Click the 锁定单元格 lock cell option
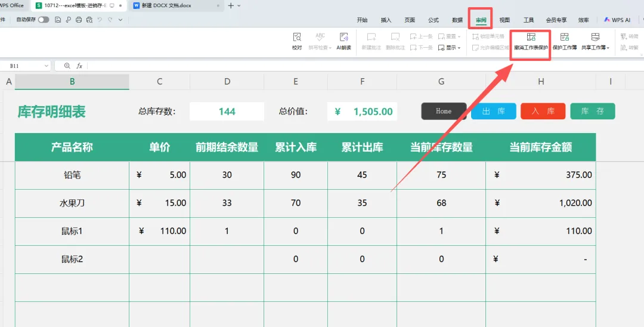Image resolution: width=644 pixels, height=327 pixels. click(x=488, y=36)
